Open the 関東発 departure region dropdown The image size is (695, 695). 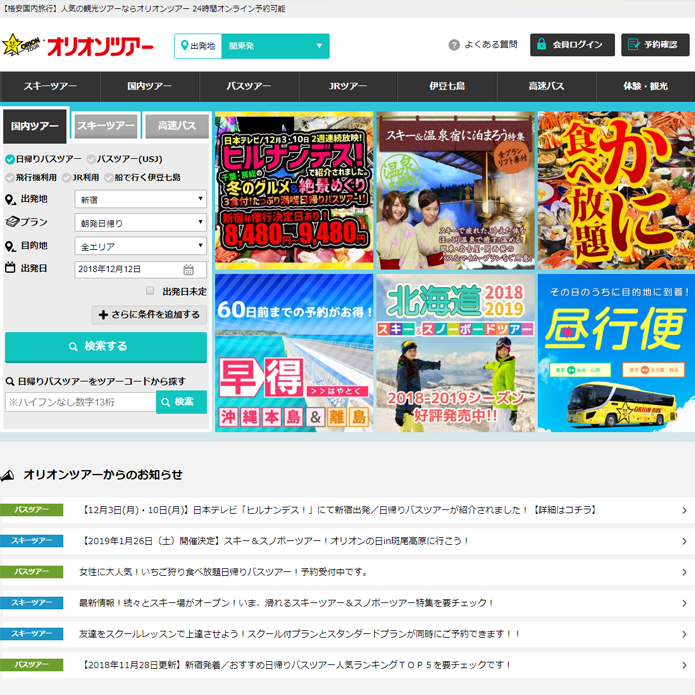[275, 46]
